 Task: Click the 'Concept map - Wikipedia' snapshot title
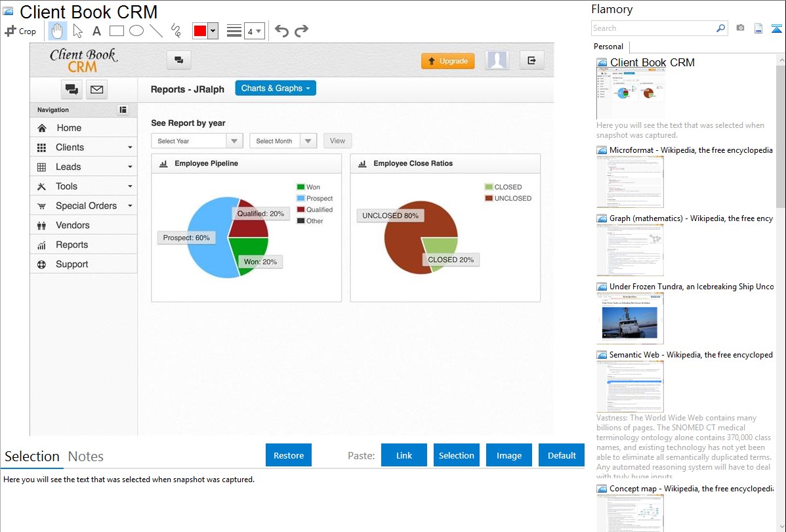691,488
